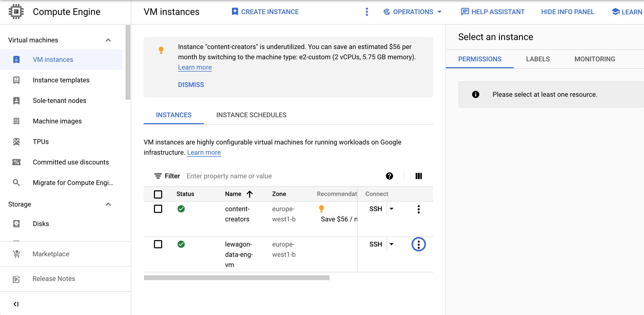This screenshot has width=644, height=315.
Task: Open more actions for content-creators row
Action: 419,209
